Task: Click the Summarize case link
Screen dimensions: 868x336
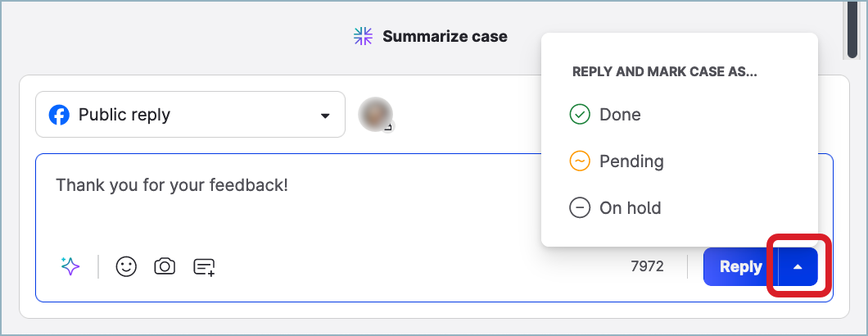Action: 445,36
